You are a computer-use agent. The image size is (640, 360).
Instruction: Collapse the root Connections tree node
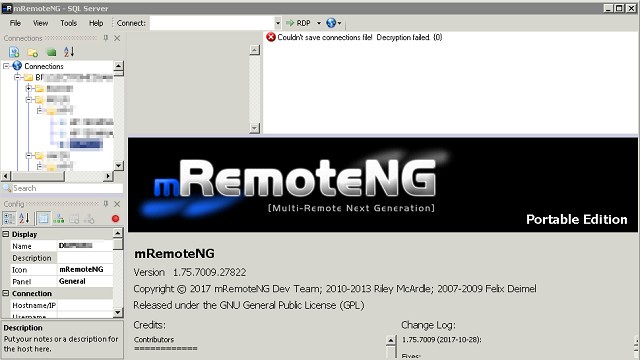point(6,66)
